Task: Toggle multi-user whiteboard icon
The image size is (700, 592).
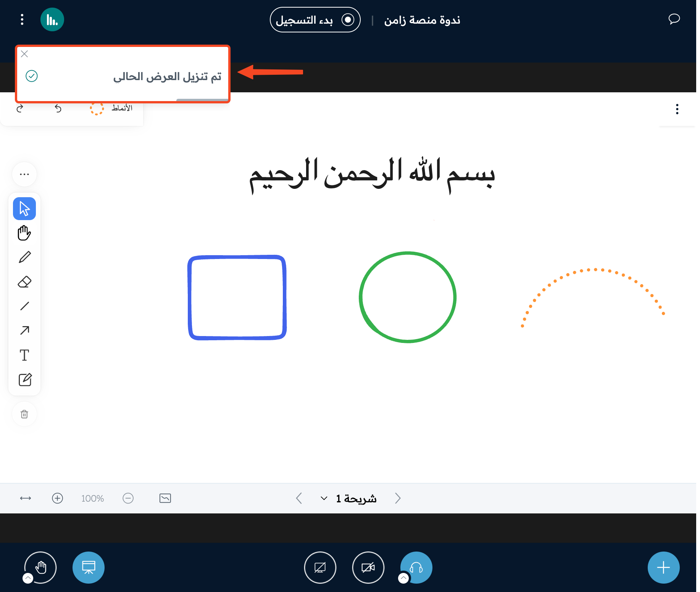Action: click(x=165, y=498)
